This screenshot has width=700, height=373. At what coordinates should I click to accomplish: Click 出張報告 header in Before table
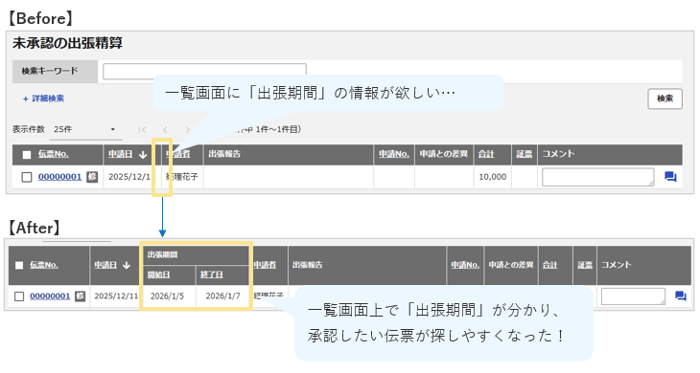(224, 154)
